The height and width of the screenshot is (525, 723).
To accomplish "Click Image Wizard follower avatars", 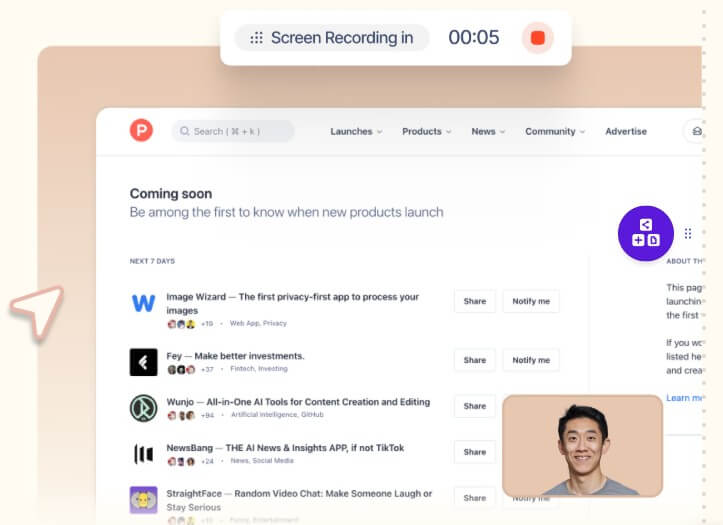I will (x=181, y=324).
